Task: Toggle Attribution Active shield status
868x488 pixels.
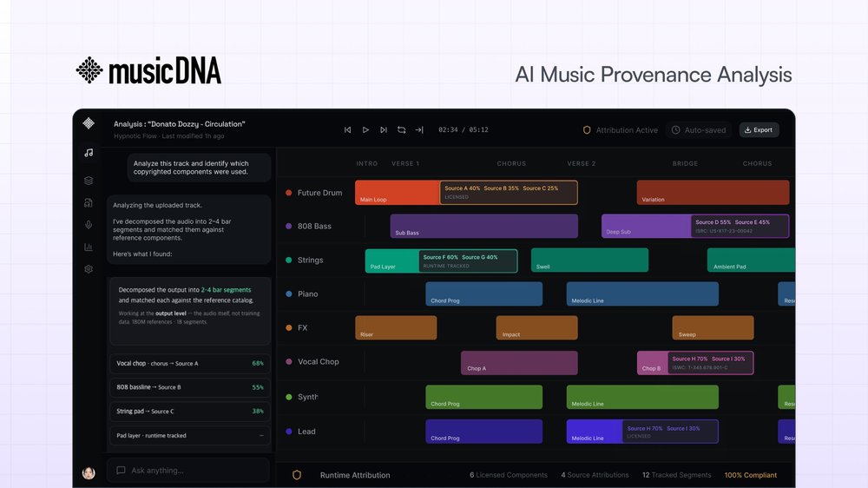Action: pos(620,130)
